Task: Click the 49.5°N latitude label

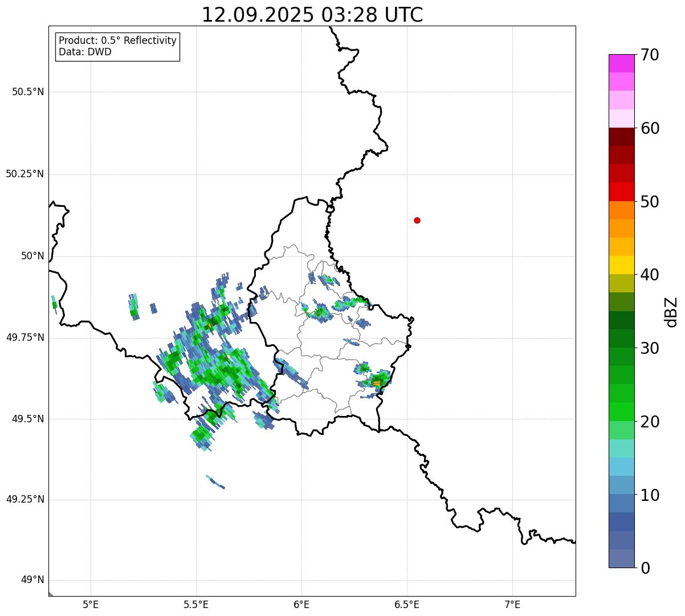Action: [x=28, y=419]
